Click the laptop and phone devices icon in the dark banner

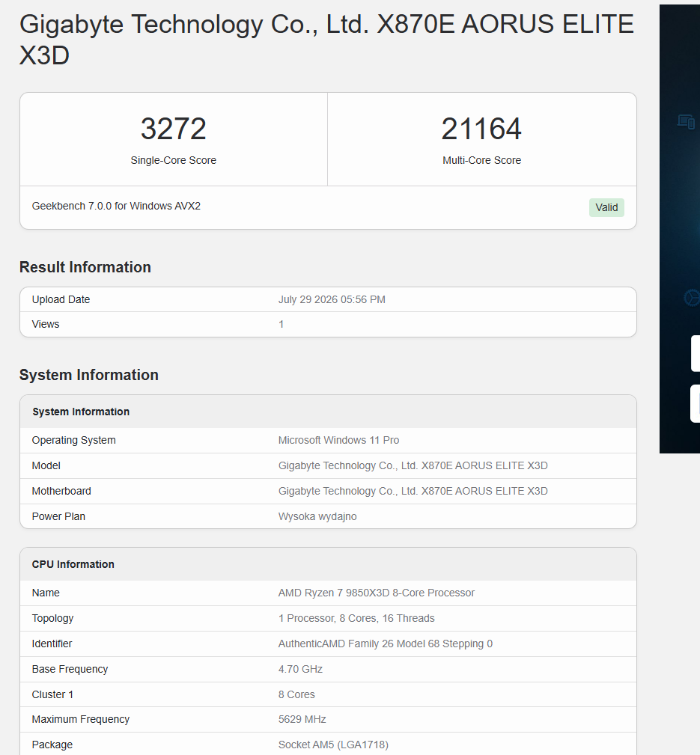pos(686,121)
